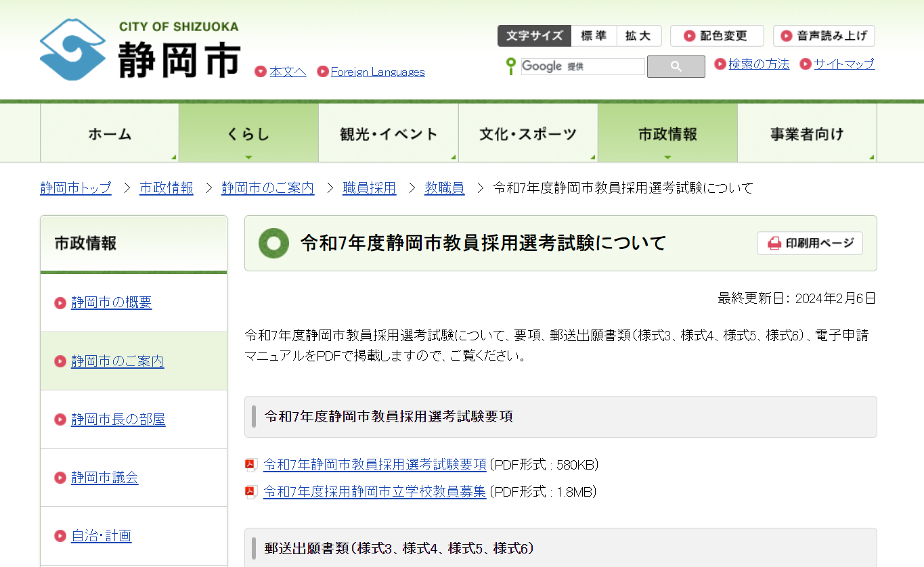924x567 pixels.
Task: Click the green map-pin icon near Google search
Action: (x=510, y=66)
